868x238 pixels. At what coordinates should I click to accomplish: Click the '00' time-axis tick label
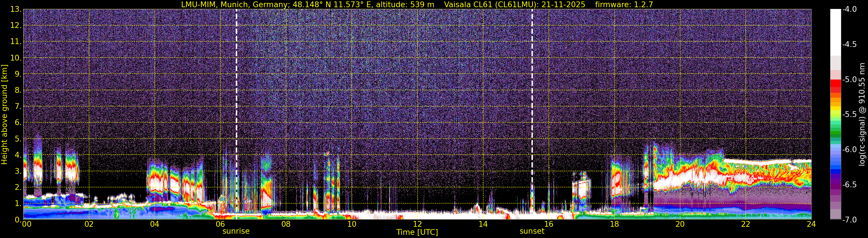click(x=26, y=224)
